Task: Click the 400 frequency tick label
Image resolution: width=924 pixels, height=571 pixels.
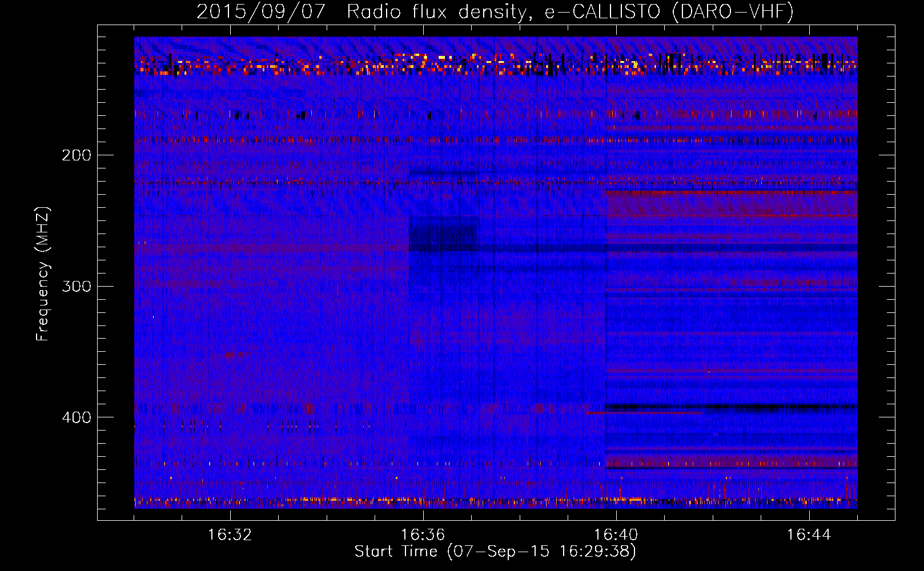Action: pyautogui.click(x=77, y=417)
